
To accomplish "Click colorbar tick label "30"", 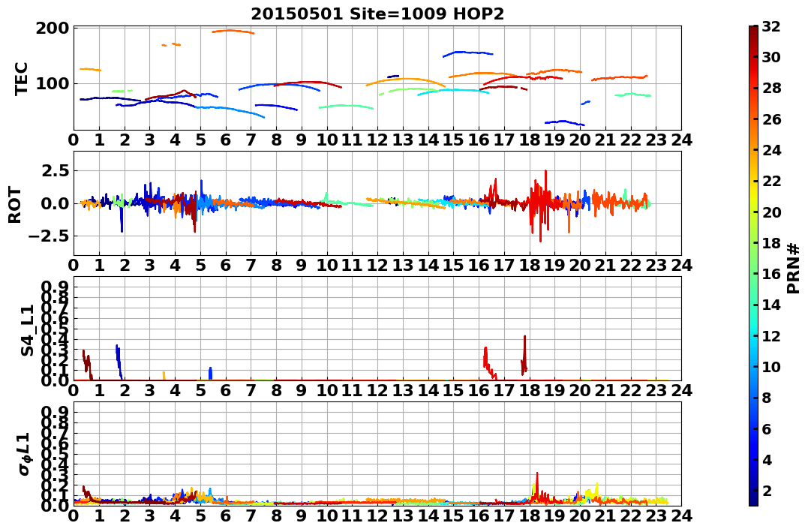I will 771,57.
